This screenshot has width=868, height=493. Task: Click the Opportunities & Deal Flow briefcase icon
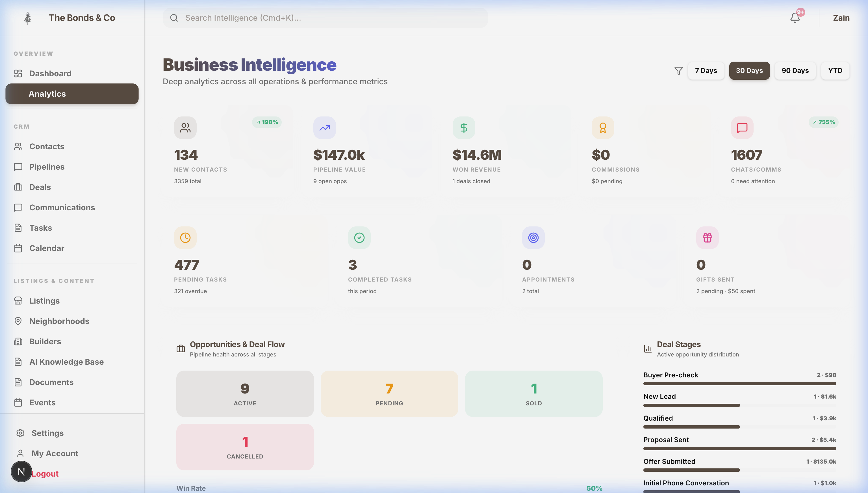click(181, 349)
